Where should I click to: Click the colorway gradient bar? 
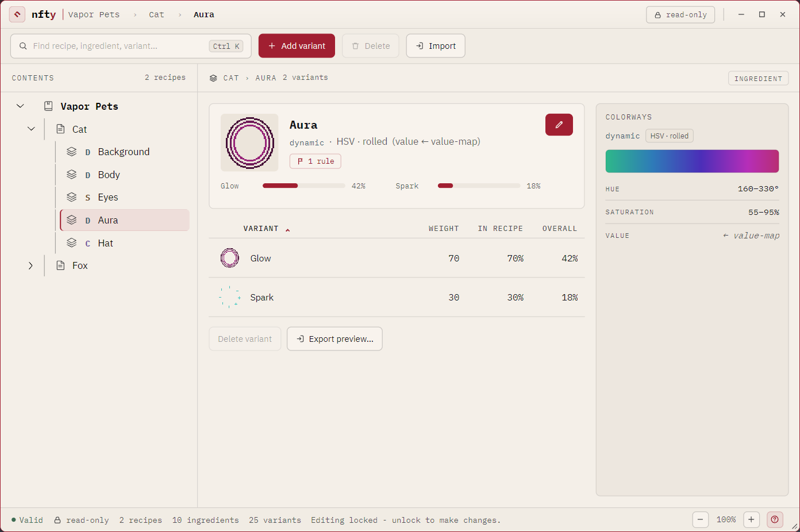point(692,161)
